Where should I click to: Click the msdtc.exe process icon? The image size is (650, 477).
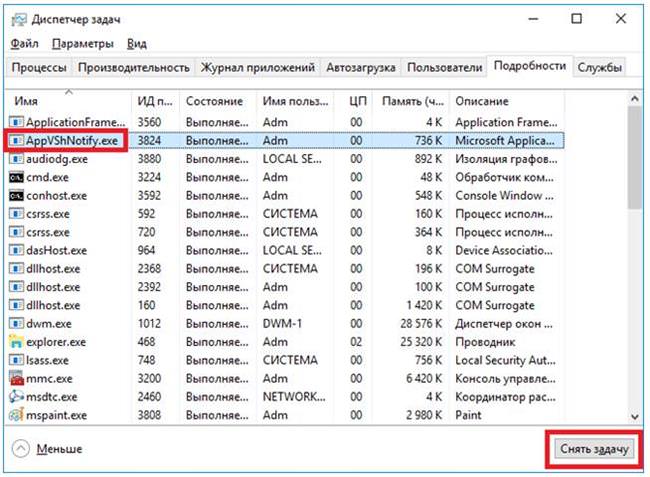pos(16,397)
